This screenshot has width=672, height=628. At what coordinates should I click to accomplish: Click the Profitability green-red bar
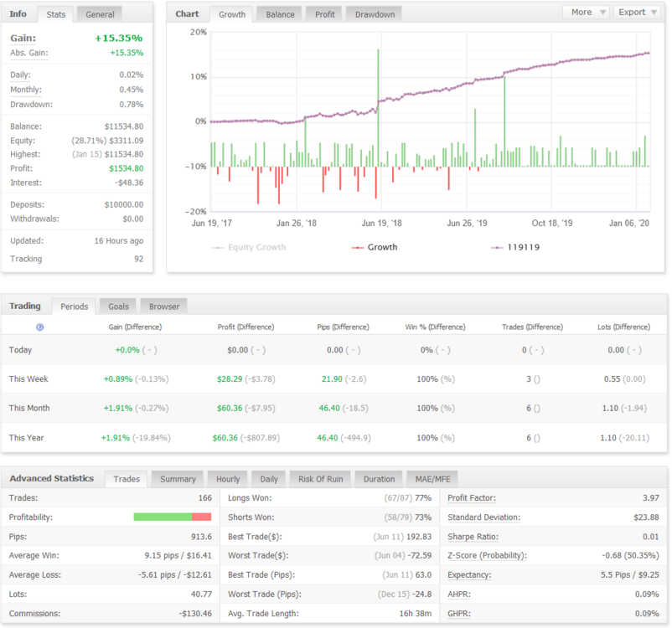tap(173, 517)
